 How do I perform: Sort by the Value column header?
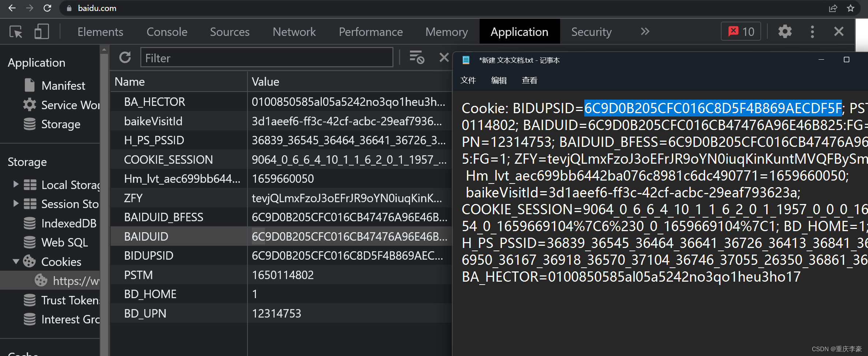[350, 81]
